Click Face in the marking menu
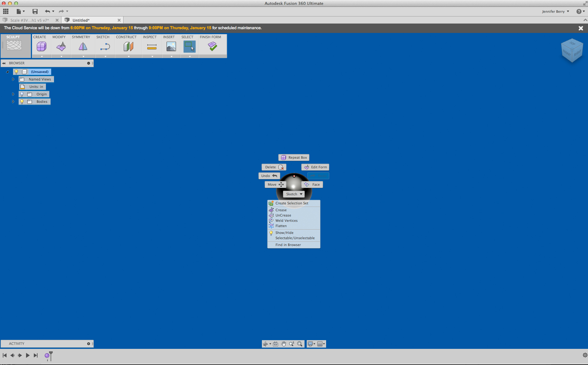This screenshot has height=365, width=588. tap(312, 185)
